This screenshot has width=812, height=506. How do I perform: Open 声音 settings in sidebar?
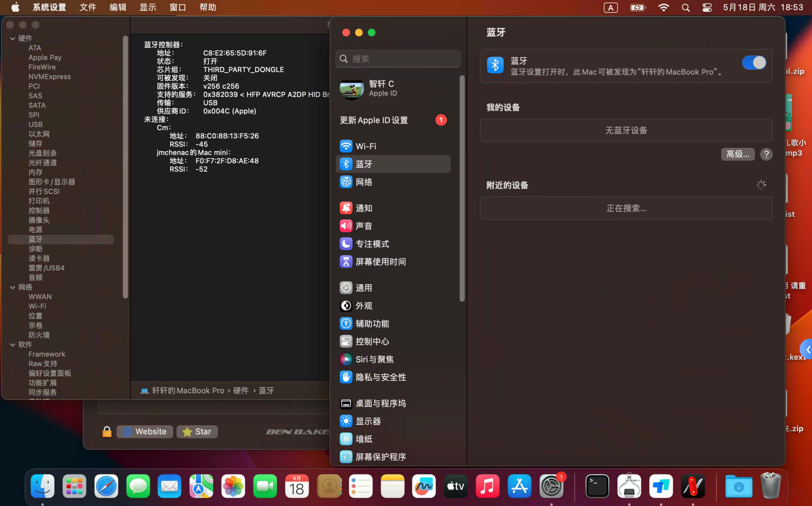(x=364, y=226)
